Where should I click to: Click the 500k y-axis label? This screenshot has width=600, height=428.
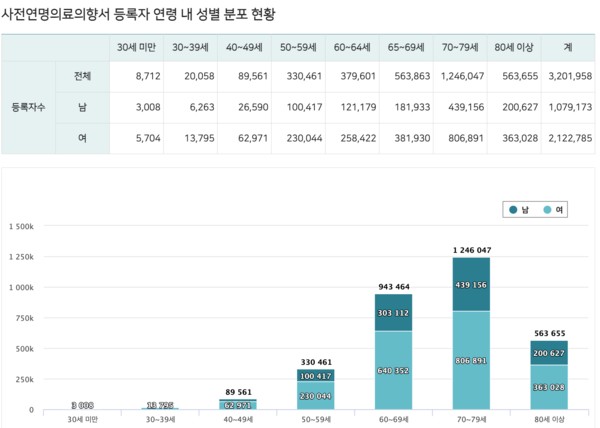coord(24,348)
